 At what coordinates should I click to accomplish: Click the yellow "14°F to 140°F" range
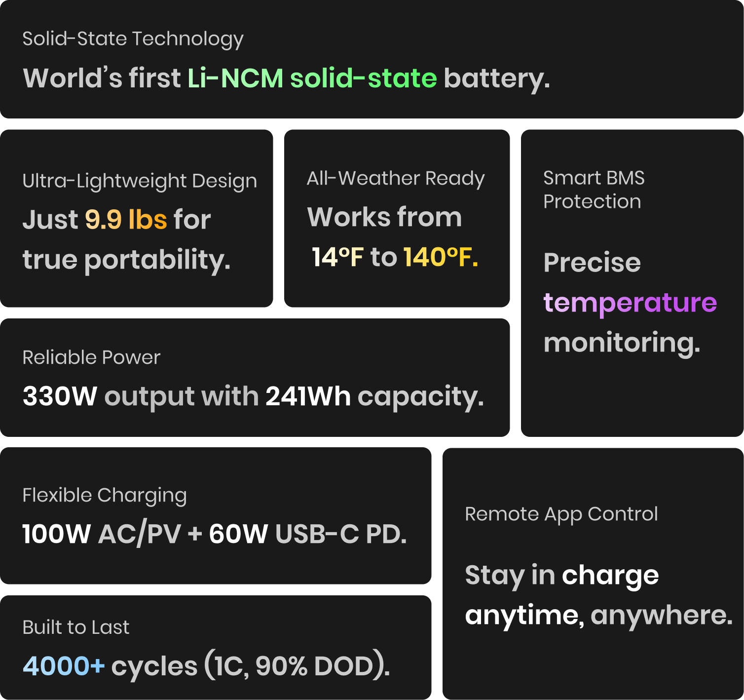[395, 257]
